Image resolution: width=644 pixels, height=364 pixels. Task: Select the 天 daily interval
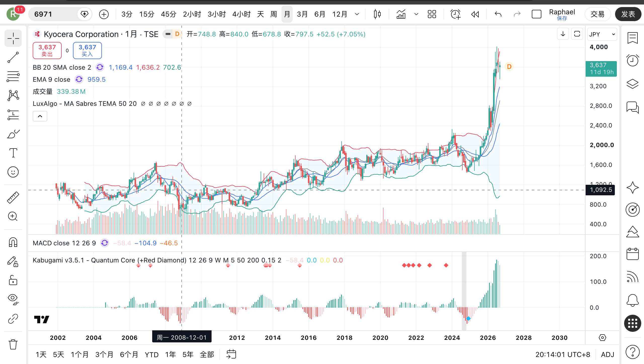[260, 14]
